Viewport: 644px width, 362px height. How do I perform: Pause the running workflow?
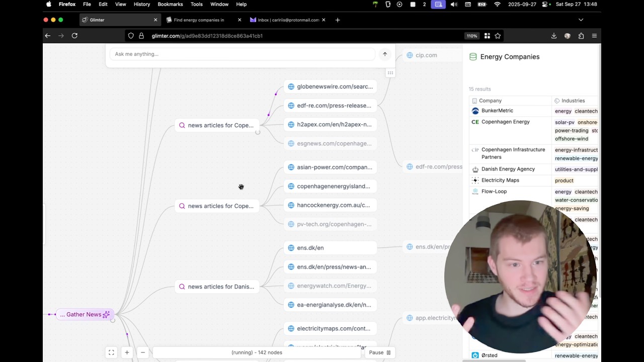click(x=379, y=352)
